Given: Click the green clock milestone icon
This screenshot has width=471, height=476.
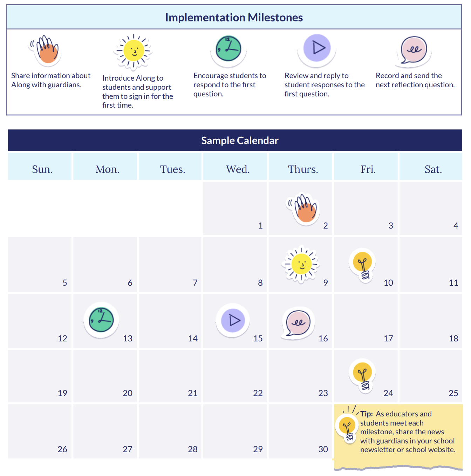Looking at the screenshot, I should (x=228, y=49).
